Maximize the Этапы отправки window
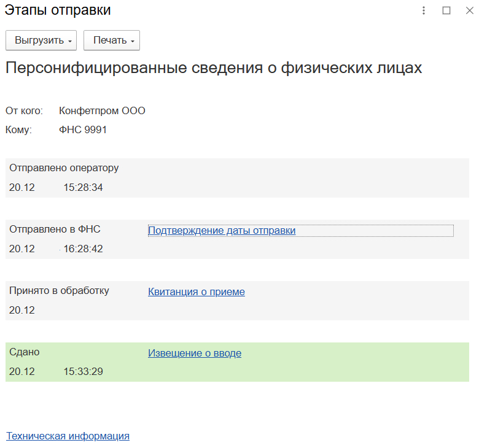 [x=446, y=10]
